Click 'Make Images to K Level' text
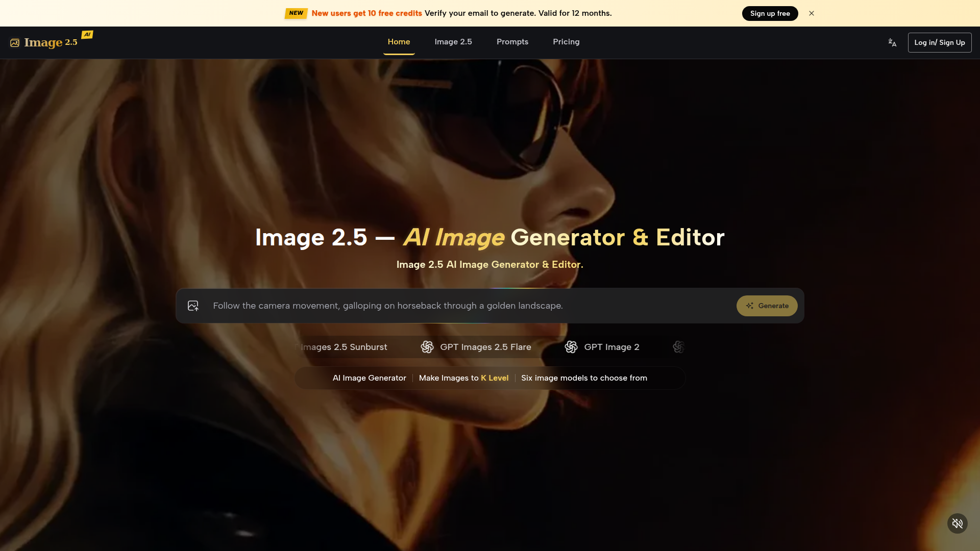980x551 pixels. pos(463,378)
